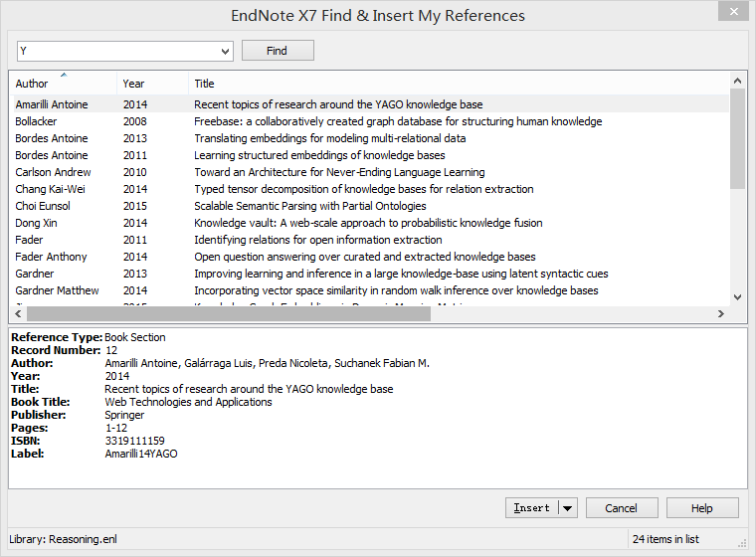This screenshot has width=756, height=557.
Task: Click the vertical scrollbar thumb of reference list
Action: click(x=737, y=139)
